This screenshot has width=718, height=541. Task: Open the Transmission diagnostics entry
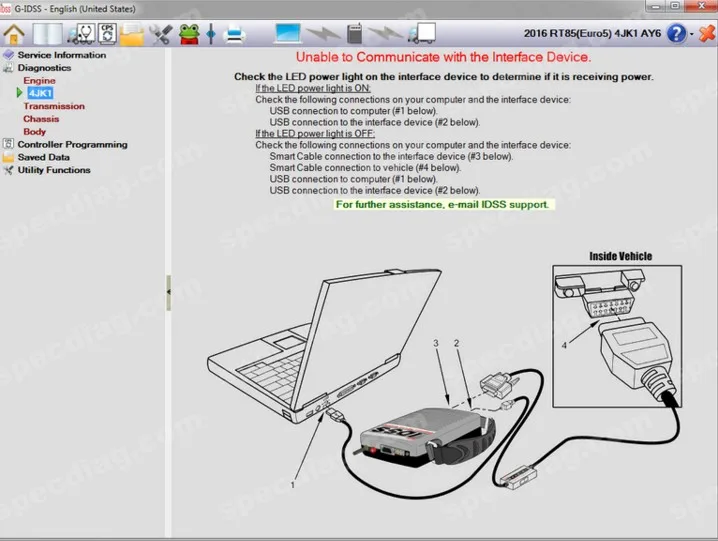coord(54,106)
